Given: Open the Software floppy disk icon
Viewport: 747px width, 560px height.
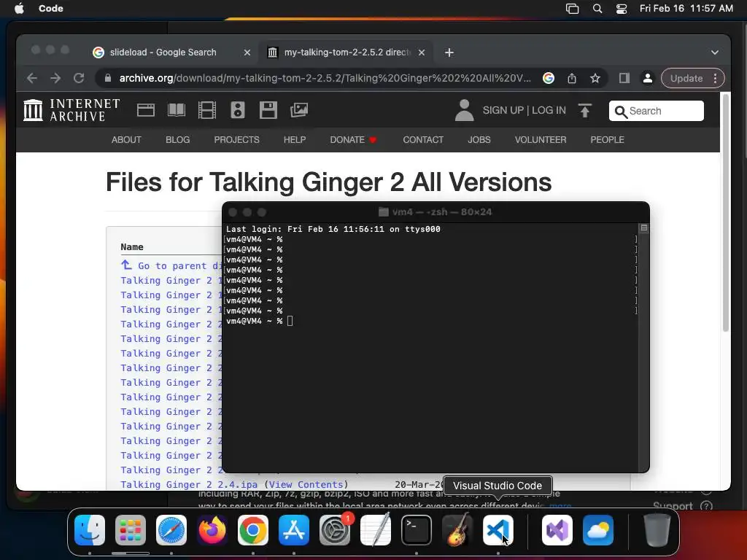Looking at the screenshot, I should (268, 110).
